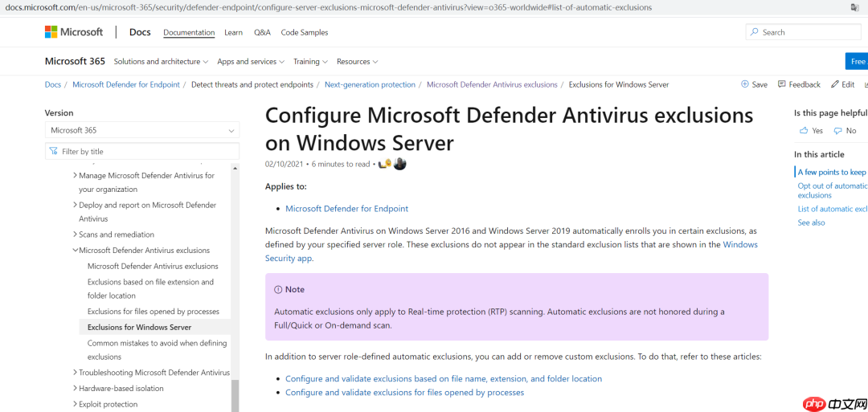Click the Microsoft logo

click(x=74, y=32)
